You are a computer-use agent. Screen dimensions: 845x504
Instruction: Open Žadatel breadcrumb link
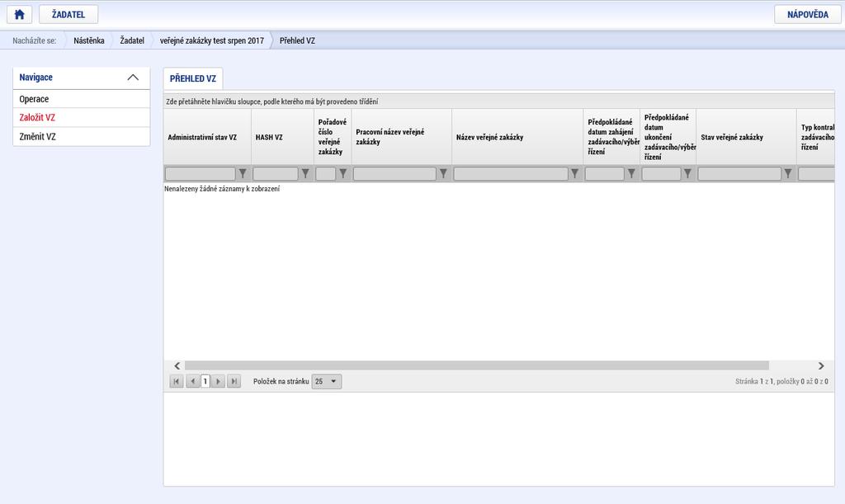click(132, 40)
